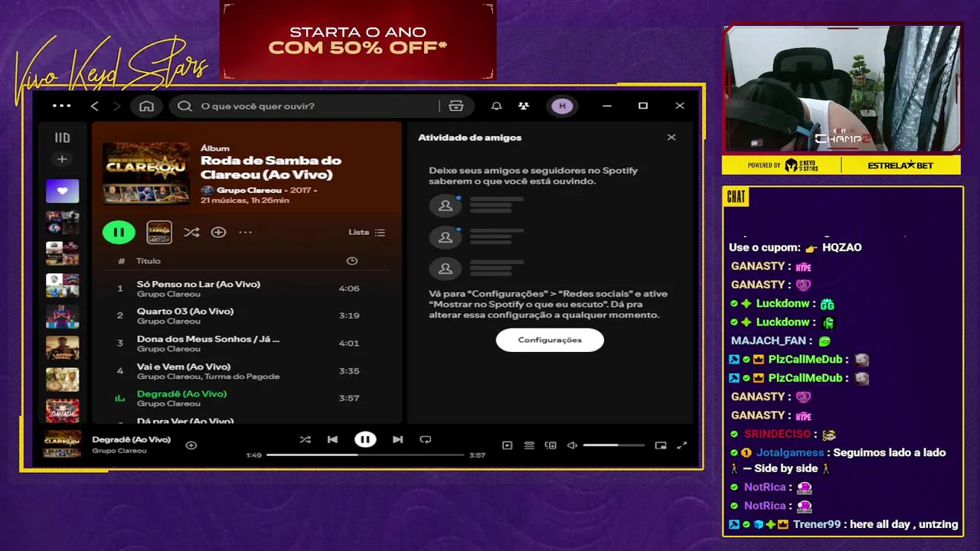
Task: Pause album with the green button
Action: [x=119, y=232]
